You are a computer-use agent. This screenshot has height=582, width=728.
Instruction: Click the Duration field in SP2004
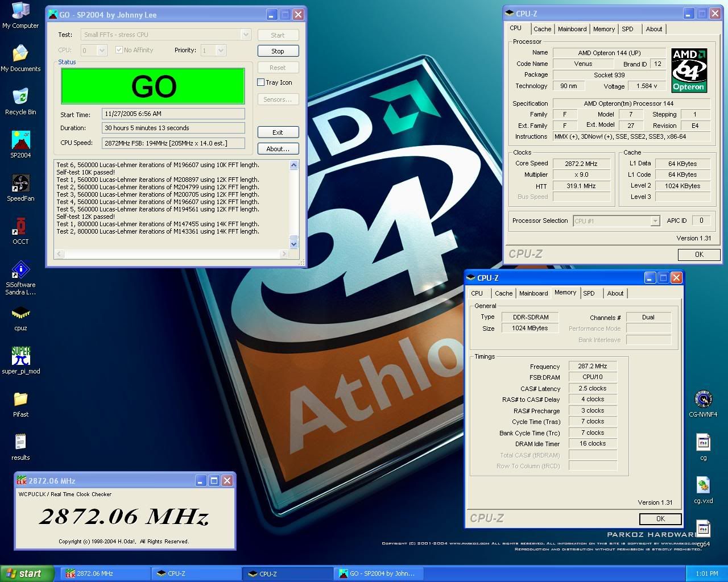[x=173, y=128]
